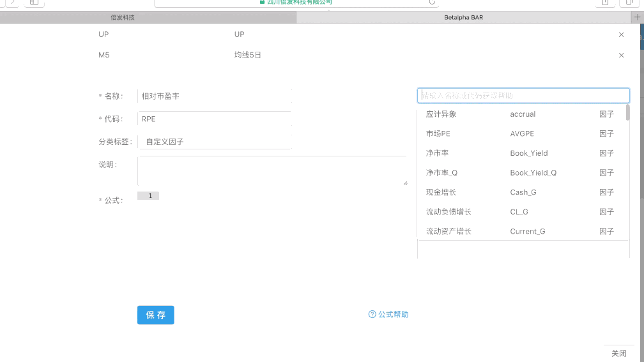Click the factor list scrollbar thumb
This screenshot has width=644, height=362.
[x=627, y=112]
